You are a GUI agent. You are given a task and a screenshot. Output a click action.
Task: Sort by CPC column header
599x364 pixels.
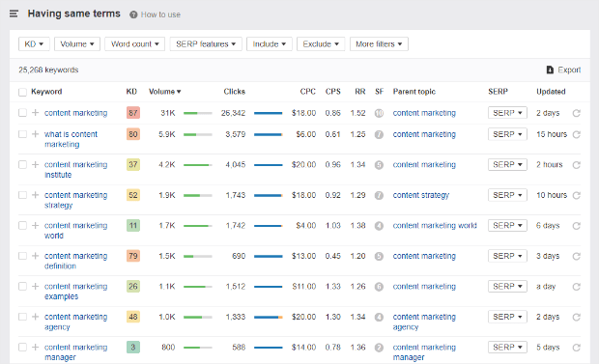click(308, 92)
